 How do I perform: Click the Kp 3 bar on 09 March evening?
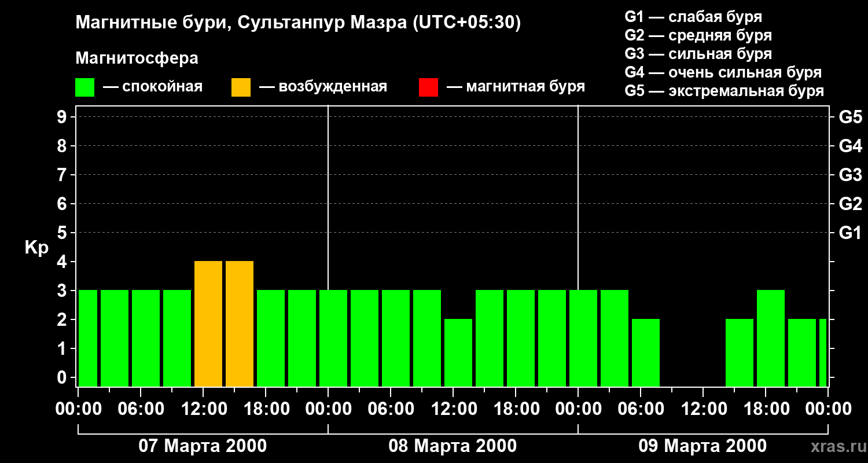coord(771,338)
